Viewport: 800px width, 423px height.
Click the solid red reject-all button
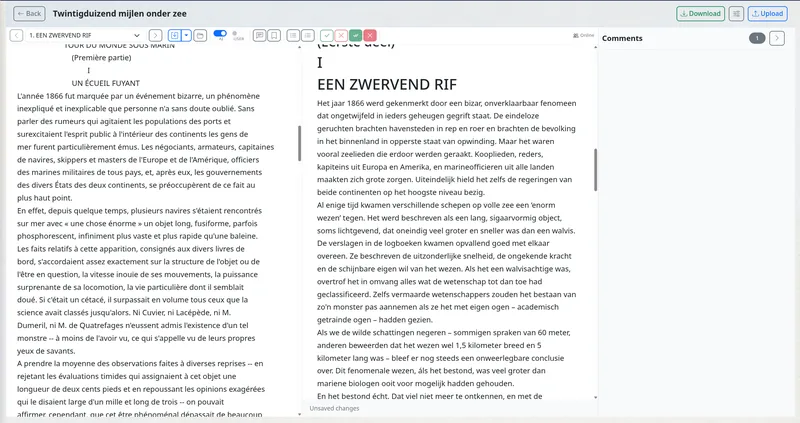click(x=370, y=35)
